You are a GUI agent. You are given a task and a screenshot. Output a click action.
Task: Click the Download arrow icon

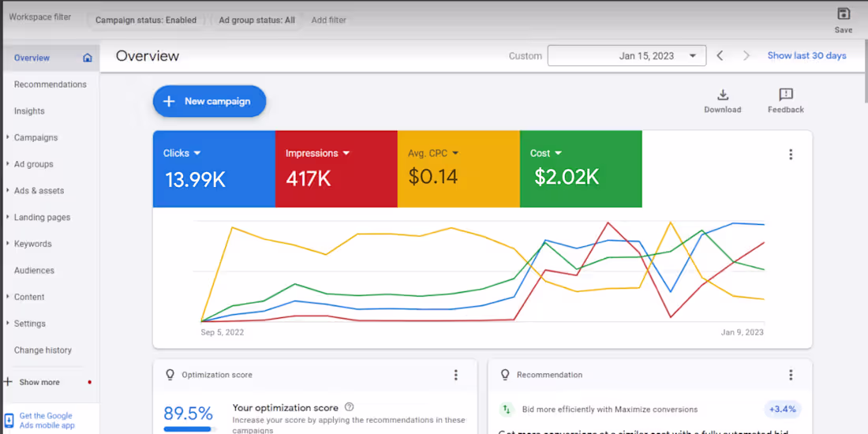722,95
